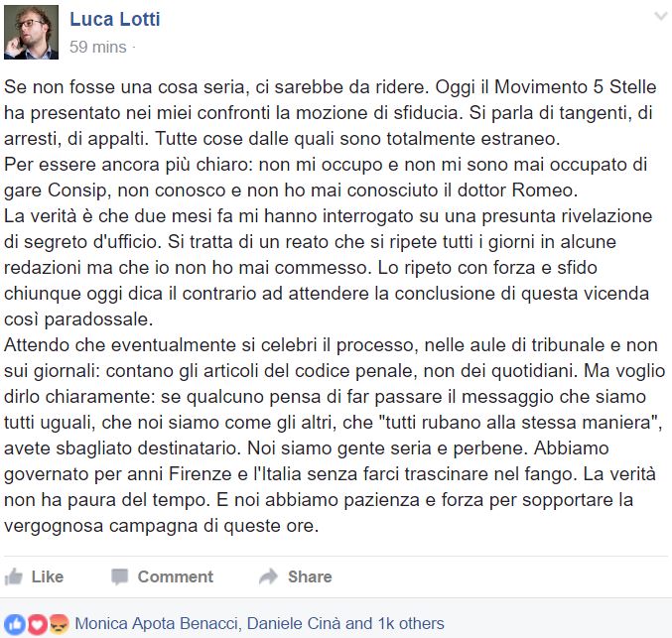Click the Like button label
Image resolution: width=672 pixels, height=638 pixels.
pos(47,576)
